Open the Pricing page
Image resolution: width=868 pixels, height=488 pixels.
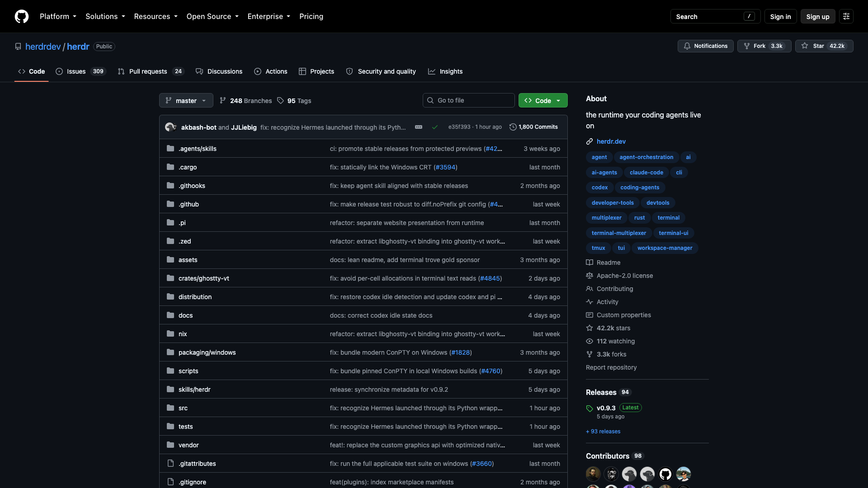(311, 16)
